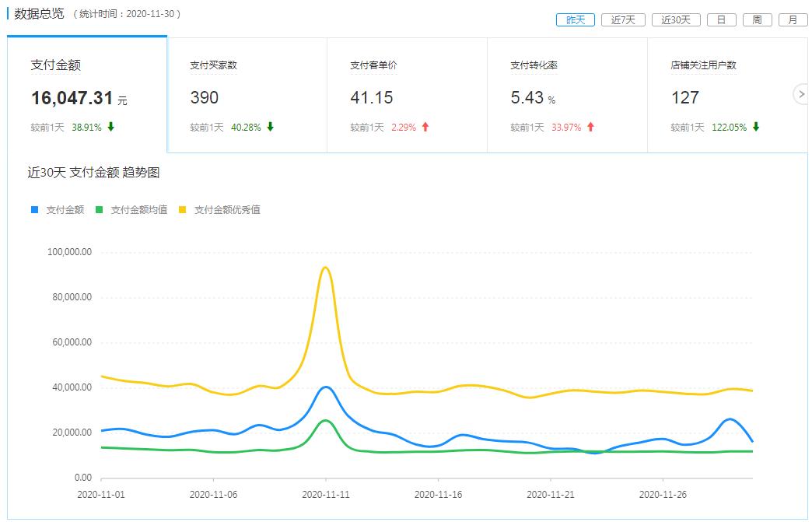
Task: Choose the 近30天 time range
Action: click(676, 20)
